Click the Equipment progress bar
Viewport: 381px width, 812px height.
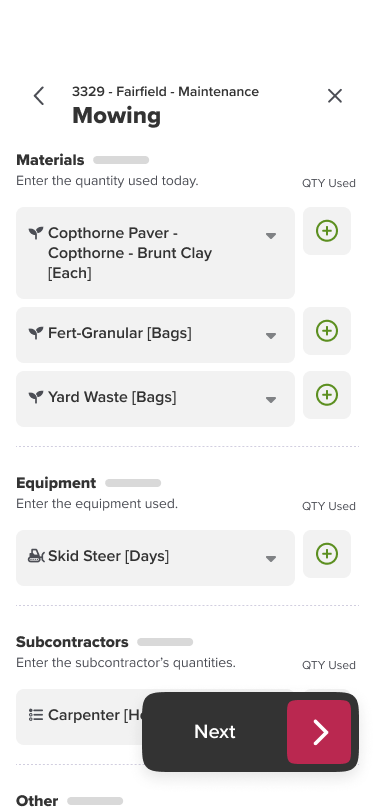(x=133, y=483)
